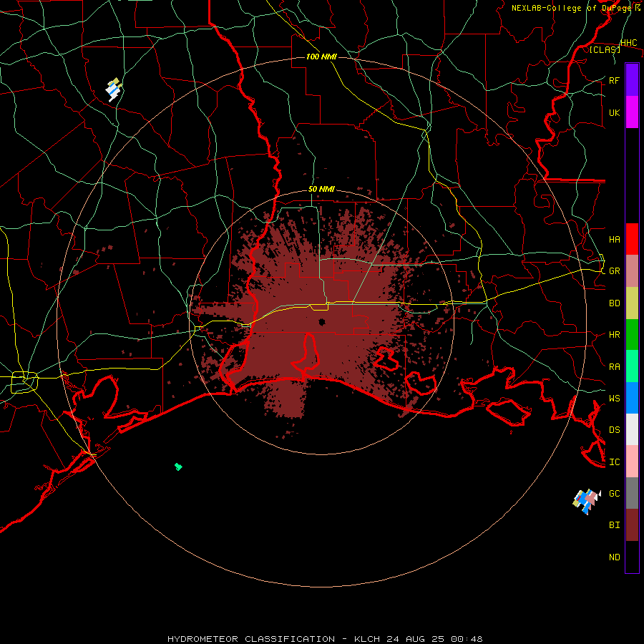Click the WS legend label
The width and height of the screenshot is (644, 644).
(x=614, y=398)
